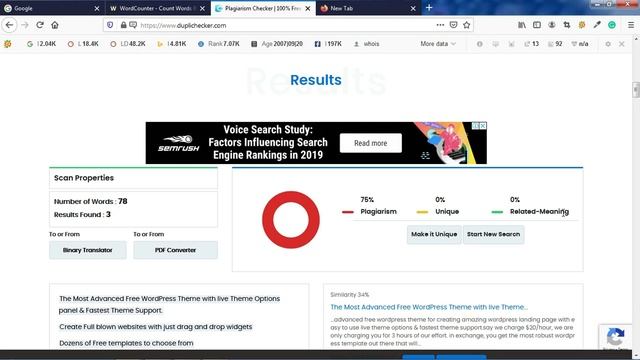
Task: View site security padlock details
Action: [x=123, y=25]
